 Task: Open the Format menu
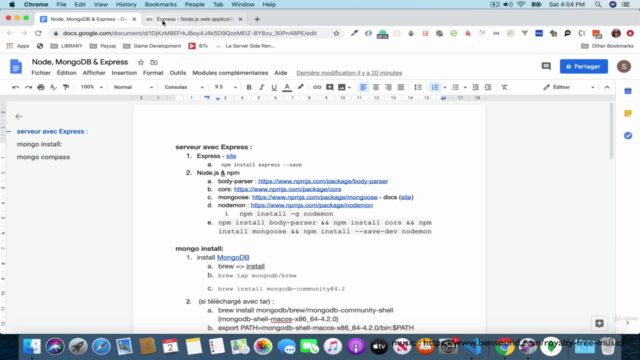153,73
